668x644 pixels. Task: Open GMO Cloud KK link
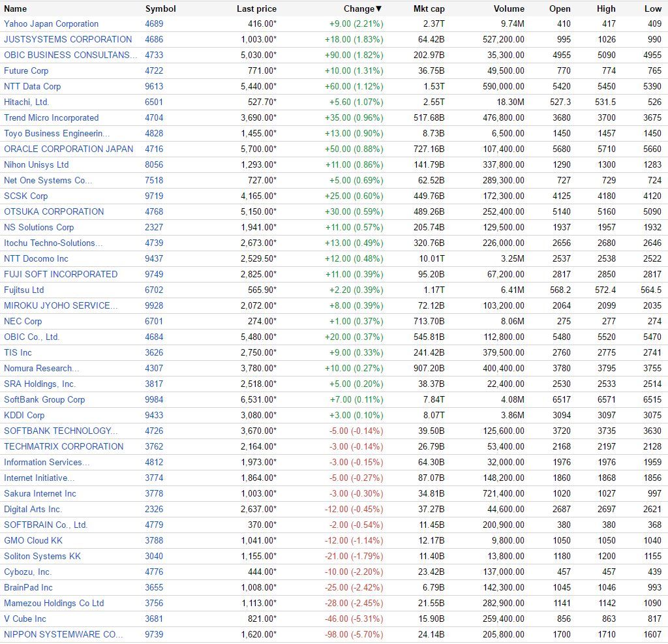[x=33, y=541]
